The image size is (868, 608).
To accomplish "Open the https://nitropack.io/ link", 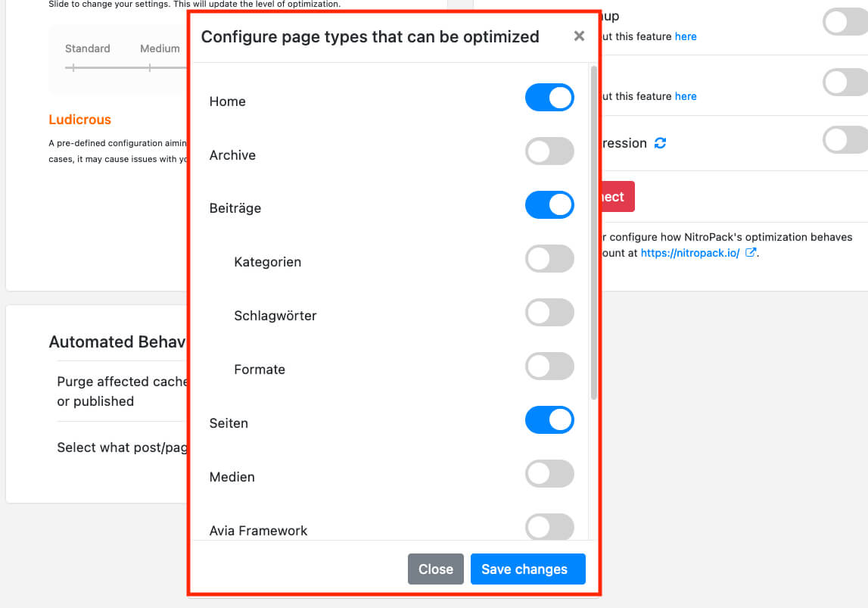I will tap(689, 253).
